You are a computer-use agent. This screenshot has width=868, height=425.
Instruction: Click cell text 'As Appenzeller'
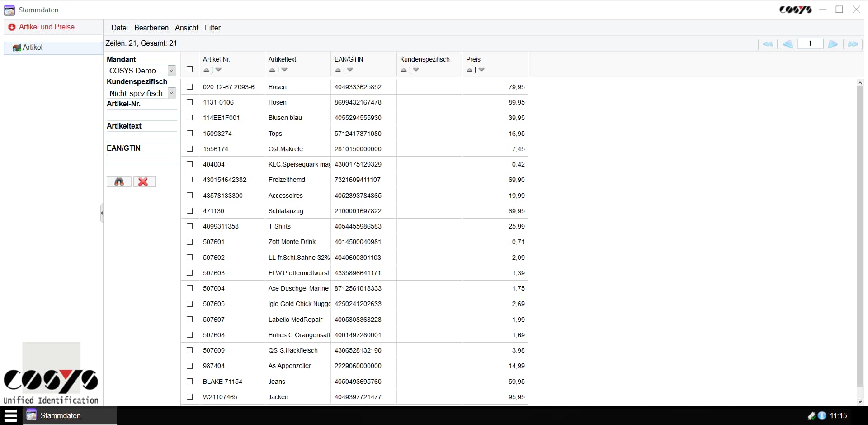290,366
